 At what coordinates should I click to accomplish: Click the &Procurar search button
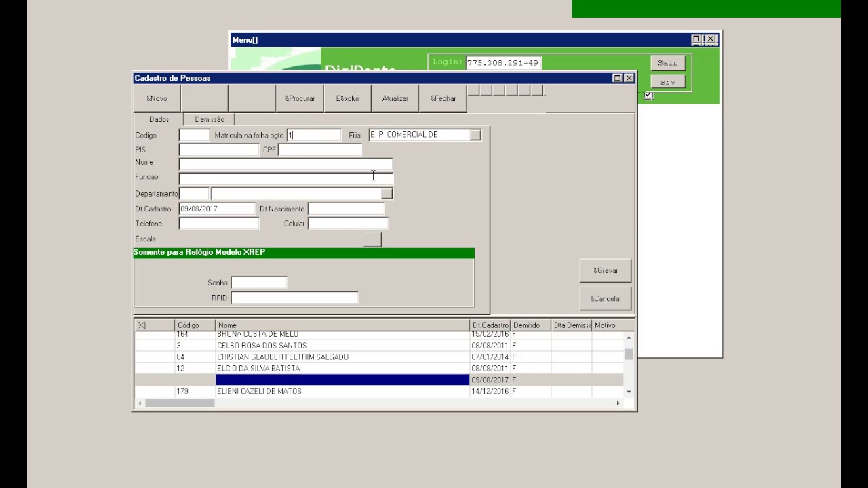point(300,98)
